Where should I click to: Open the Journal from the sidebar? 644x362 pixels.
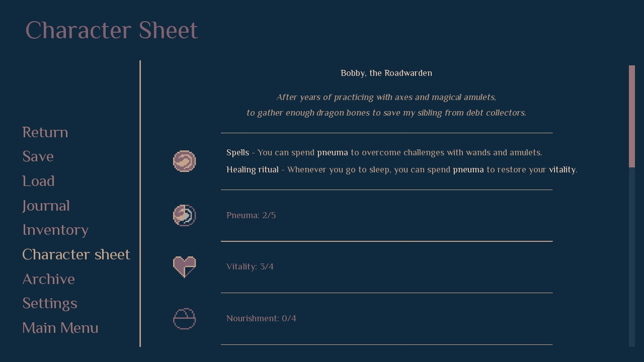tap(46, 205)
